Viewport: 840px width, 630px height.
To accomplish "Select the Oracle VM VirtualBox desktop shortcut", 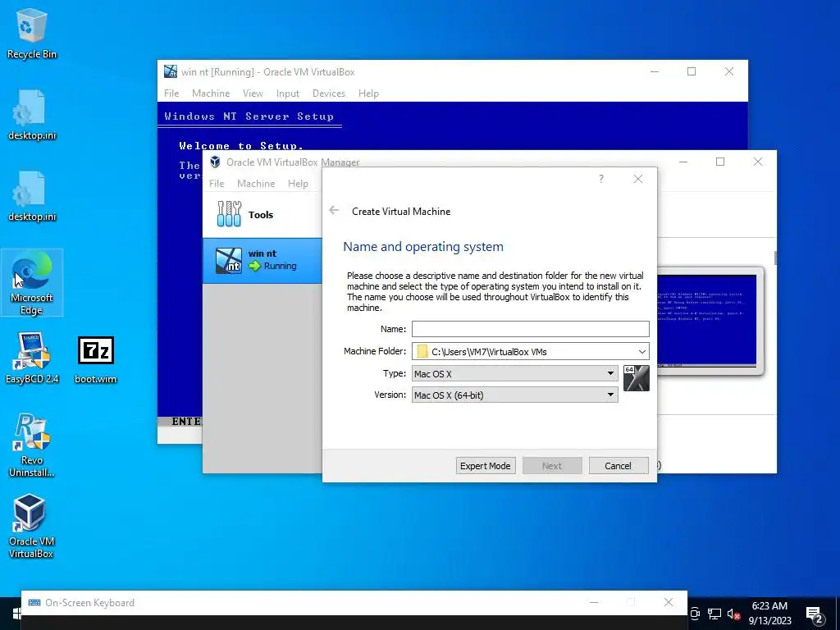I will click(x=31, y=526).
